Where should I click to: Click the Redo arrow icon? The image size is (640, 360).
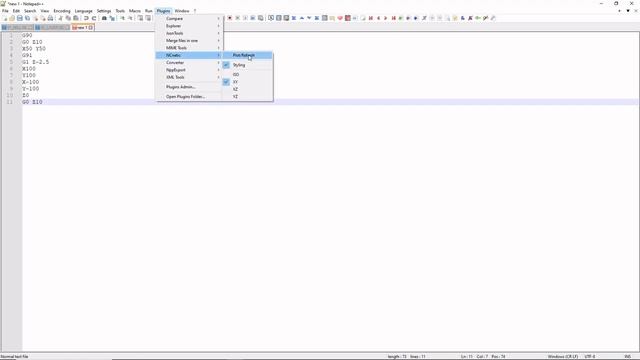tap(94, 18)
